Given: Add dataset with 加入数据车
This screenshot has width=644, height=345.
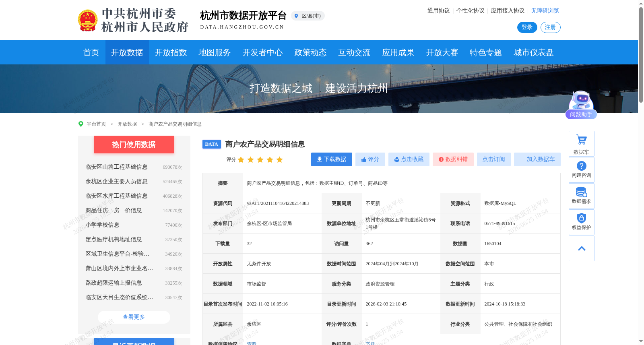Looking at the screenshot, I should pyautogui.click(x=537, y=159).
